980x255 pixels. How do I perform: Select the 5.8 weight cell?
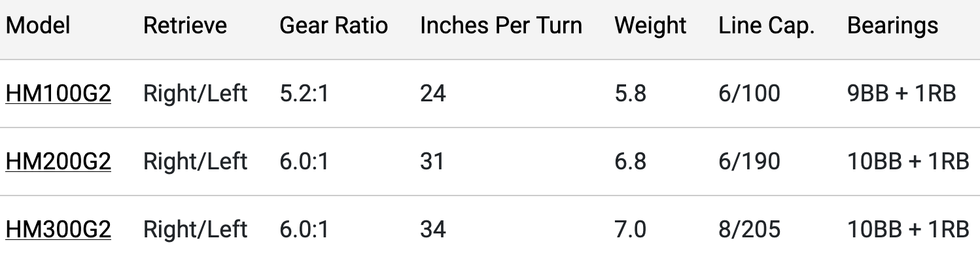point(631,93)
